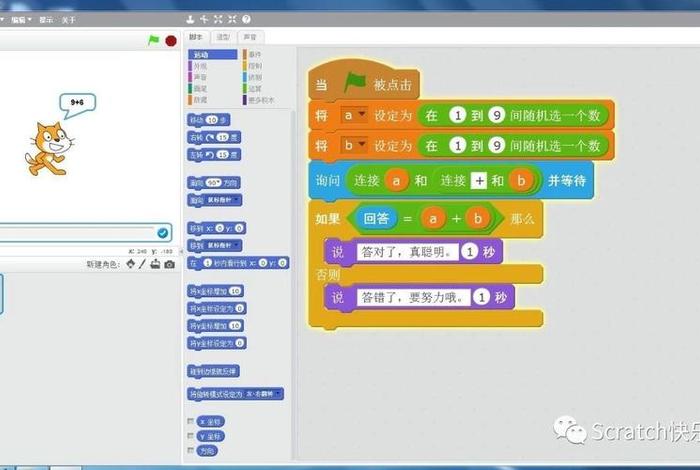Choose new sprite from library icon
The width and height of the screenshot is (700, 470).
click(131, 264)
